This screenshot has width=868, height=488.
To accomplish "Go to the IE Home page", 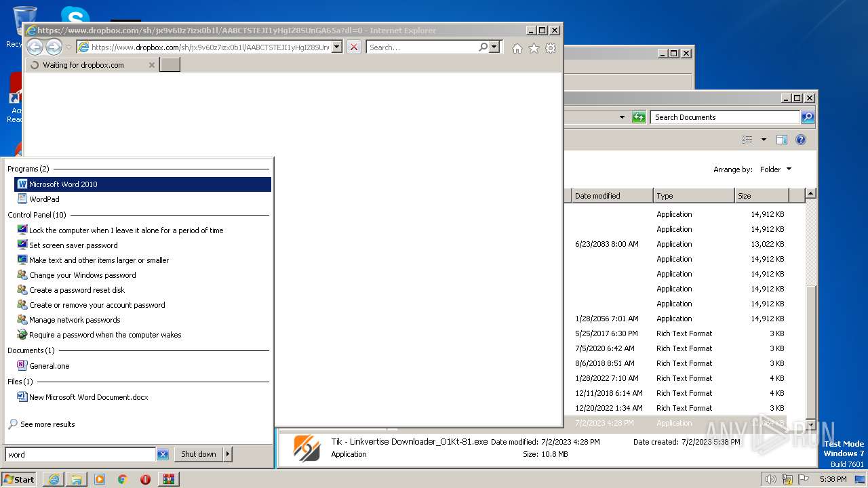I will [517, 48].
